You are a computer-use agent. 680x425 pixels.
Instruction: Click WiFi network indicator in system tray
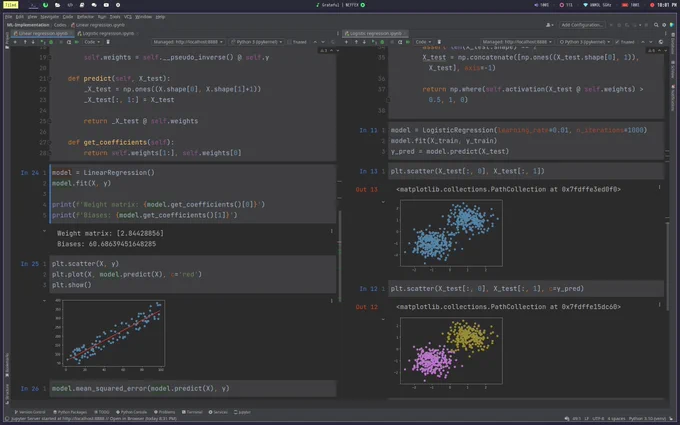tap(597, 5)
